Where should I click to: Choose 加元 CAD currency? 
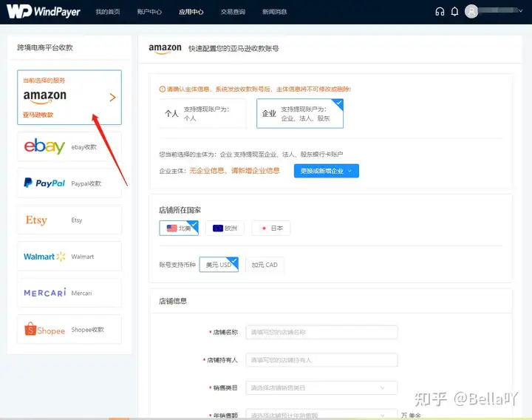265,265
